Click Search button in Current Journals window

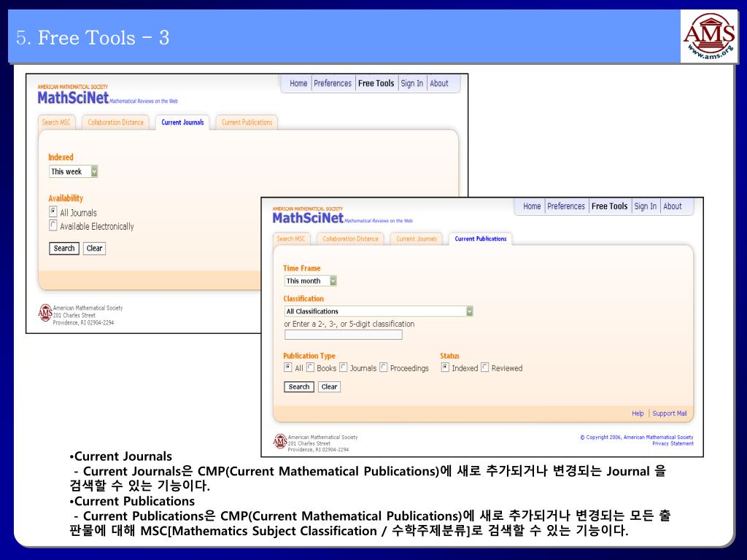click(x=64, y=248)
